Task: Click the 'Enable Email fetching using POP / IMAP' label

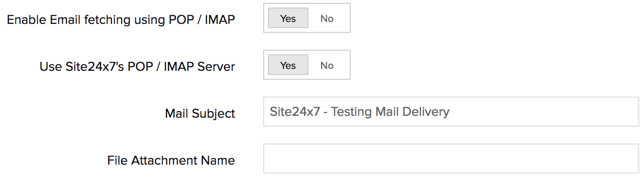Action: click(x=121, y=20)
